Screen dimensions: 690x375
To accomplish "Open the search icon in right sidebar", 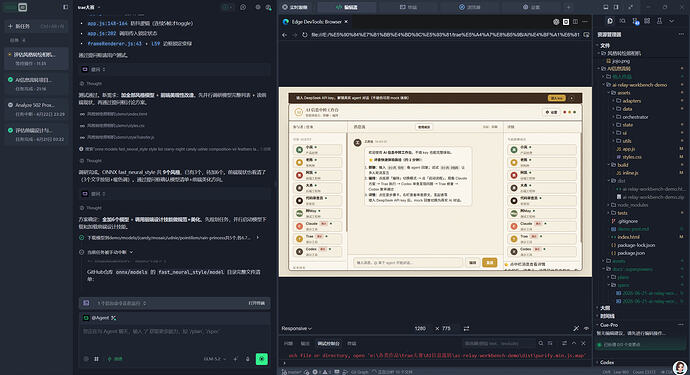I will click(x=622, y=21).
